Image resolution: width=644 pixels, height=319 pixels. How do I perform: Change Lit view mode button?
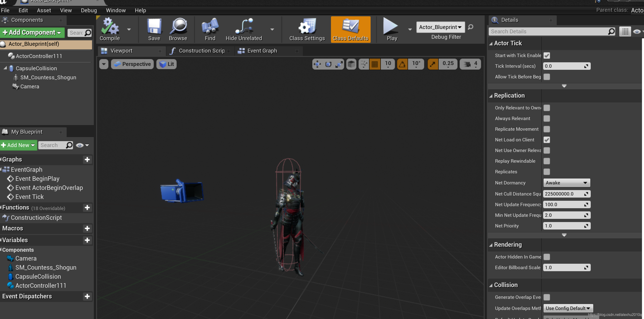(167, 64)
